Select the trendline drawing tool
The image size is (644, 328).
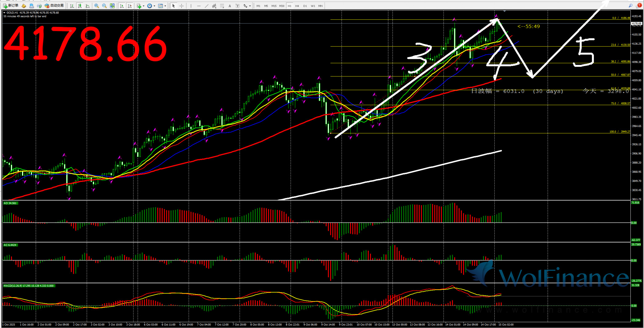[x=207, y=6]
